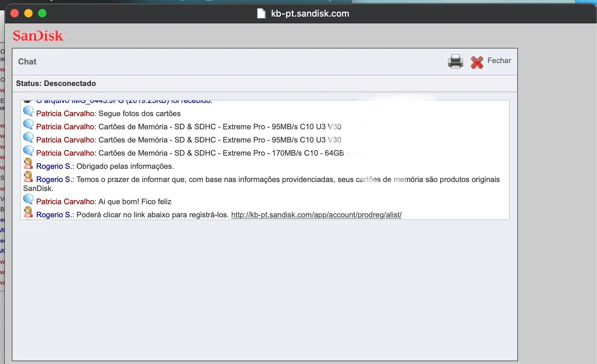Click the chat bubble icon beside "Ai que bom! Fico feliz"
This screenshot has height=364, width=597.
(x=28, y=199)
